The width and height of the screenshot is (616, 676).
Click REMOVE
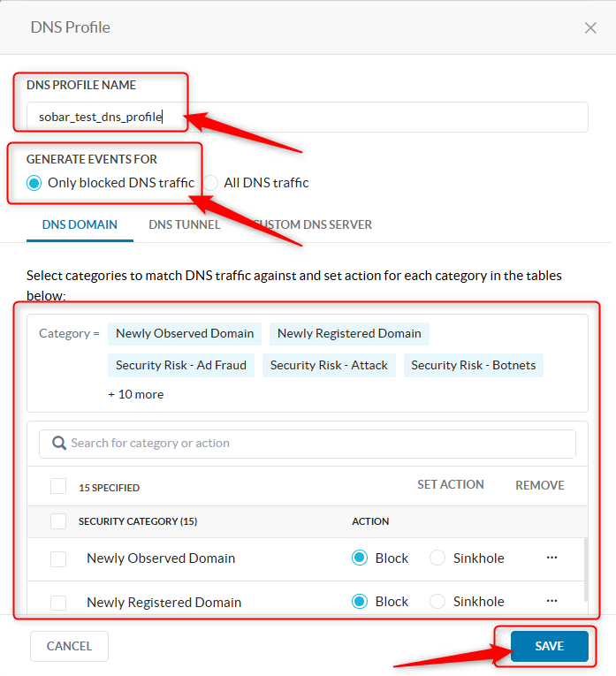click(540, 485)
